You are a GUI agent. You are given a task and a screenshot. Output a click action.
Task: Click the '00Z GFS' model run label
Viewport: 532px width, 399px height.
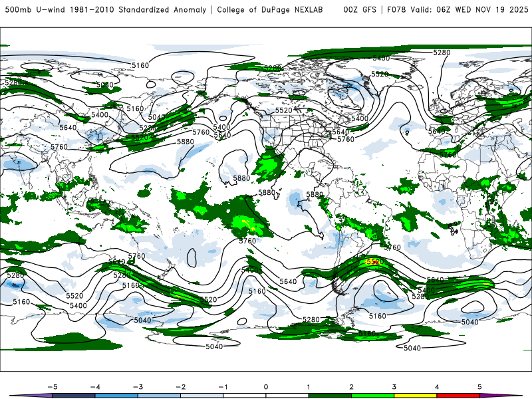point(360,9)
